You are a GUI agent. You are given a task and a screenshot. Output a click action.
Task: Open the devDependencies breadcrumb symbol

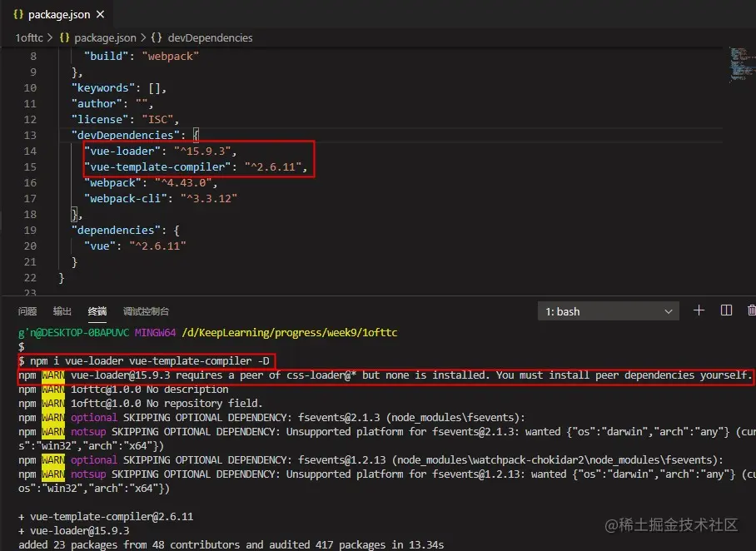pos(210,37)
